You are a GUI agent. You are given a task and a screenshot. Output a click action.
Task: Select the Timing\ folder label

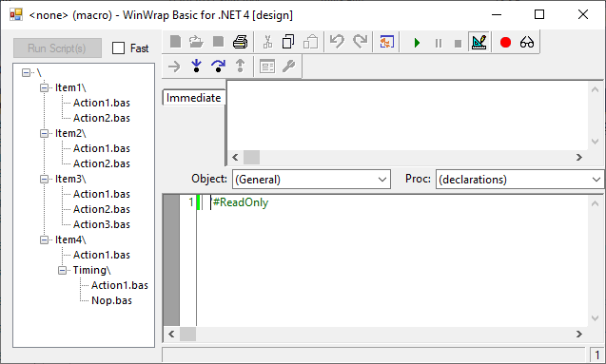(91, 270)
